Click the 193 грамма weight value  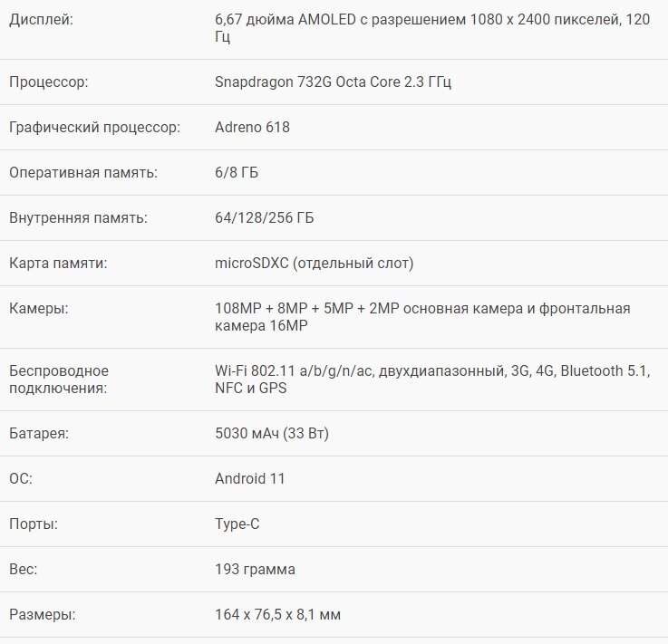point(255,570)
